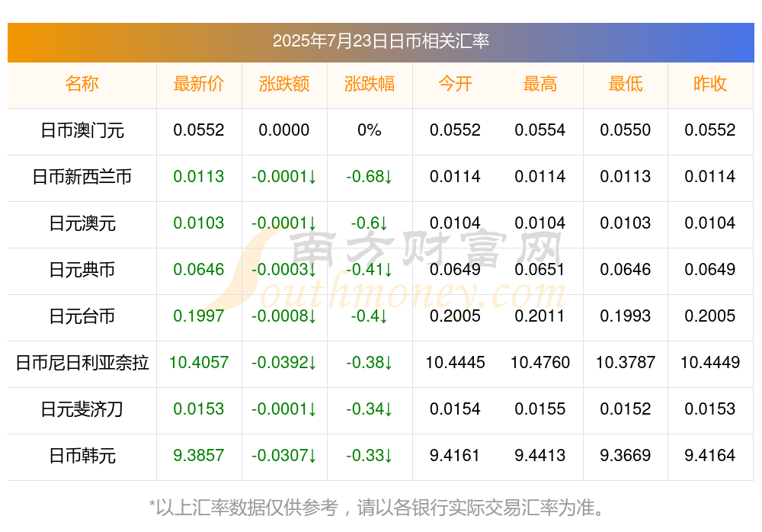This screenshot has width=762, height=532.
Task: Click latest price 10.4057 for Nigerian naira
Action: [x=199, y=362]
